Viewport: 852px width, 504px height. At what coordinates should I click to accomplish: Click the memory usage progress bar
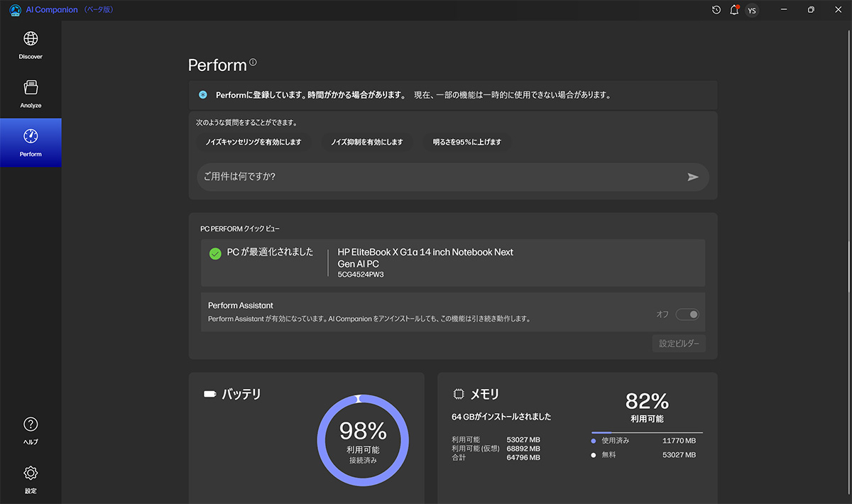pos(647,432)
